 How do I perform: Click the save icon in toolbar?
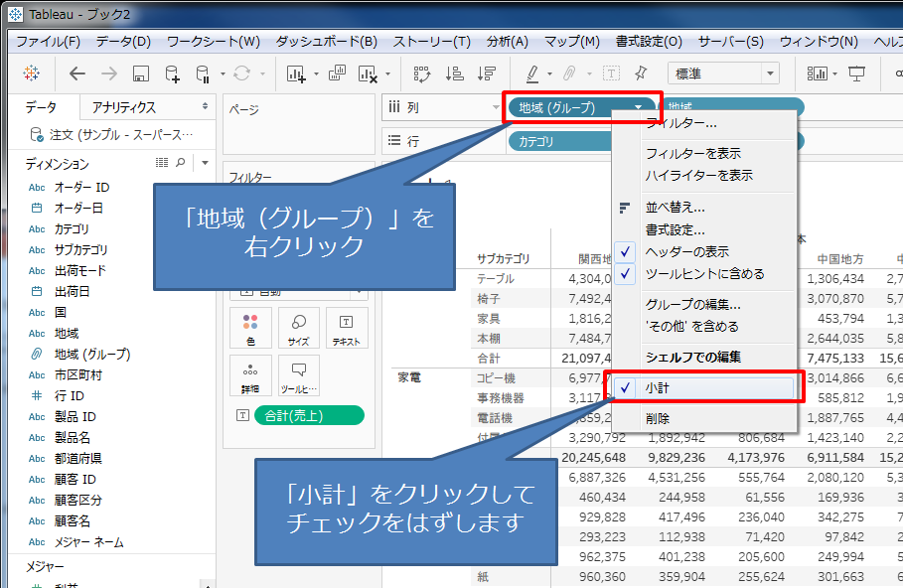coord(140,73)
